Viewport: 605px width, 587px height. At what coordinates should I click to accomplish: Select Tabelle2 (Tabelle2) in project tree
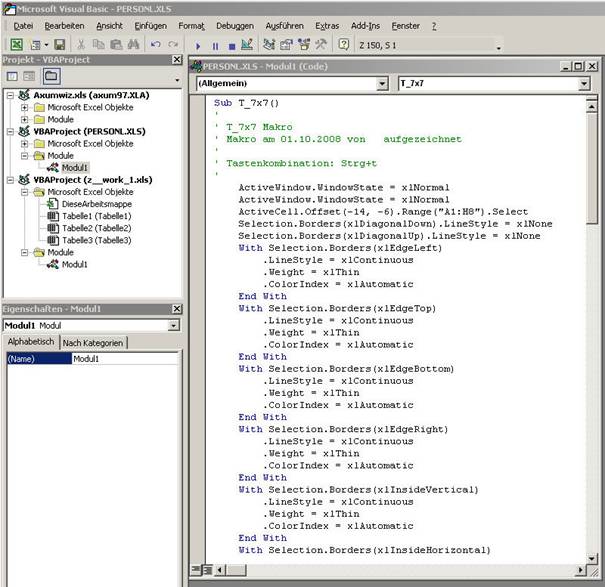coord(96,228)
